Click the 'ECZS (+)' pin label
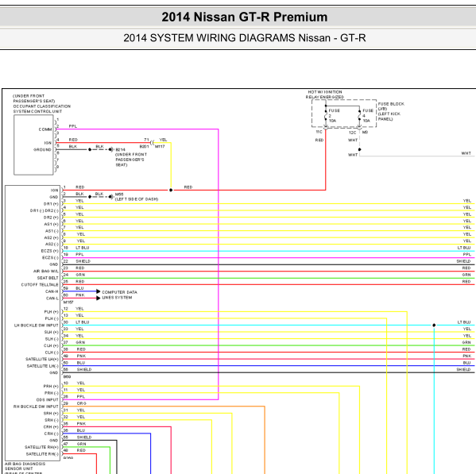 click(x=50, y=251)
